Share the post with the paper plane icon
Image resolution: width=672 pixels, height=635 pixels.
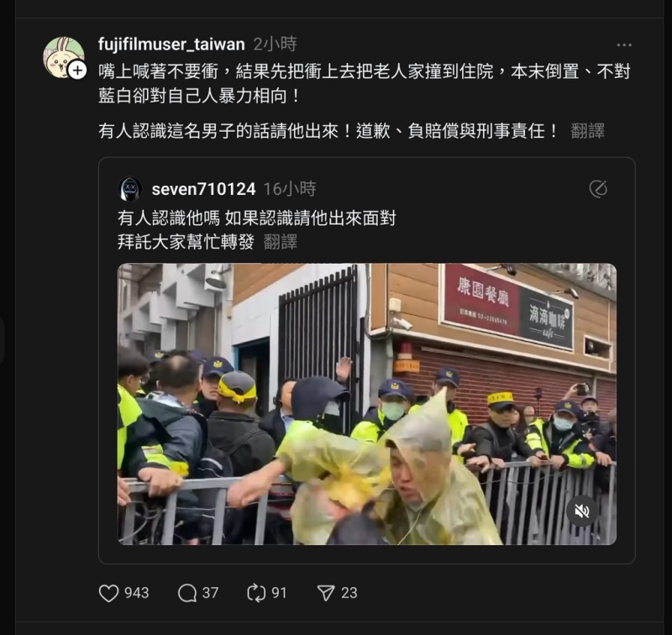(x=326, y=593)
